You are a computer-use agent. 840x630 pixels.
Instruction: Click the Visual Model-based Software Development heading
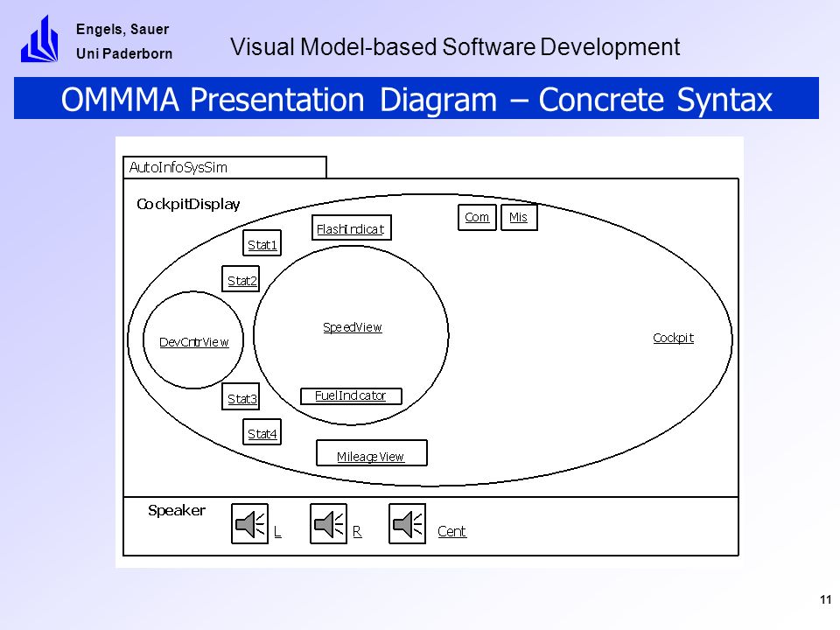click(x=455, y=47)
